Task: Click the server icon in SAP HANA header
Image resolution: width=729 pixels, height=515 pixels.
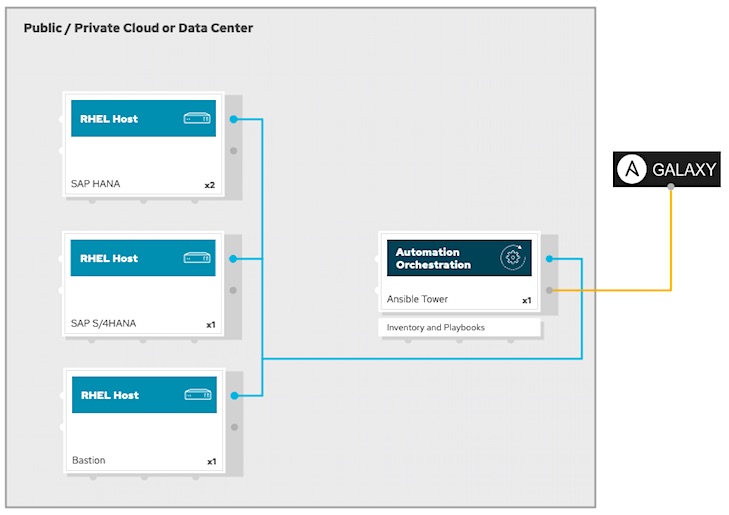Action: point(197,119)
